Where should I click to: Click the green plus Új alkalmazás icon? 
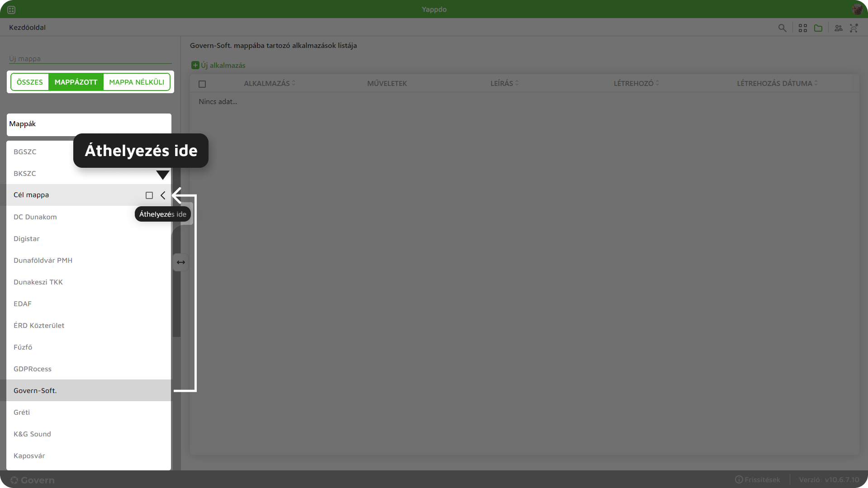coord(195,65)
